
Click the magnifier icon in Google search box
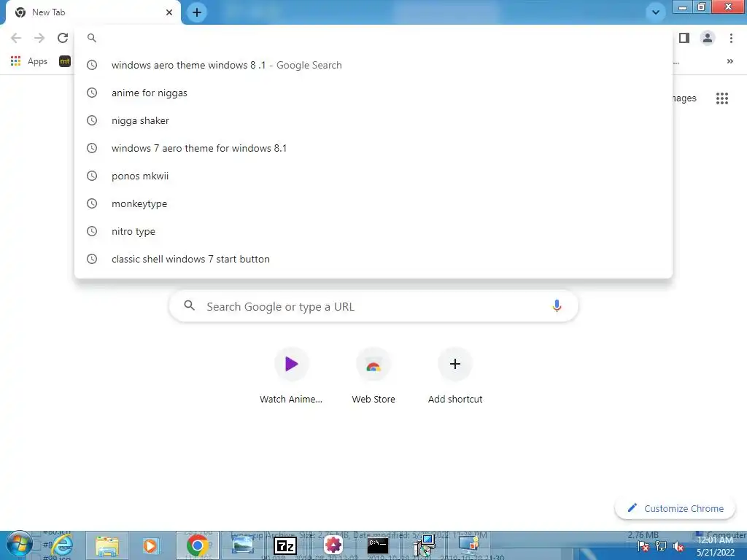[189, 306]
